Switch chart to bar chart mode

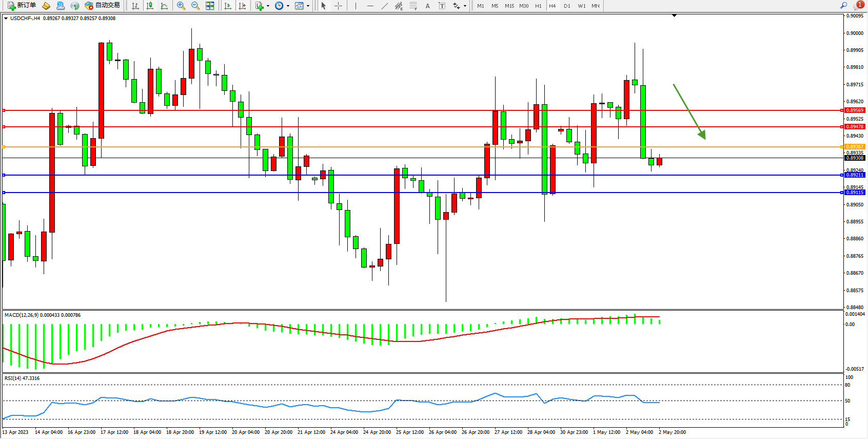(135, 6)
